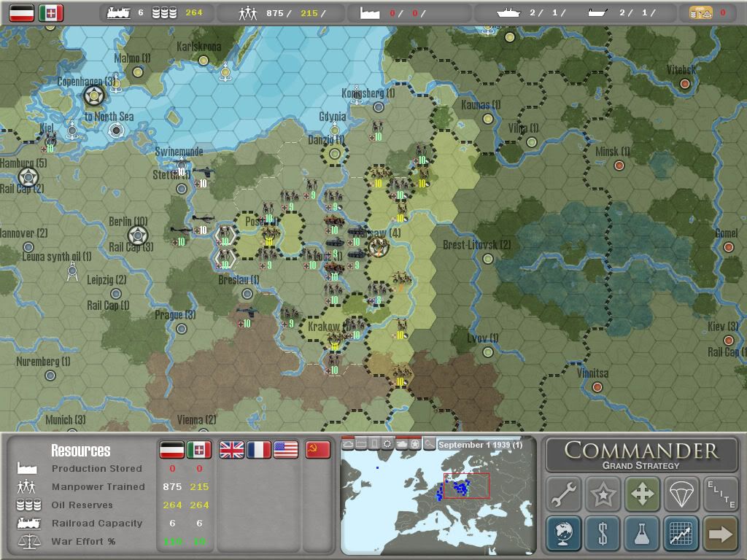Screen dimensions: 747x560
Task: Click the Minsk city marker
Action: 619,166
